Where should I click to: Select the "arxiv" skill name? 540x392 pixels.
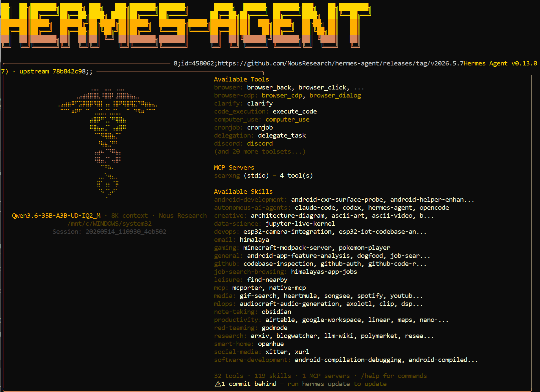pyautogui.click(x=260, y=336)
